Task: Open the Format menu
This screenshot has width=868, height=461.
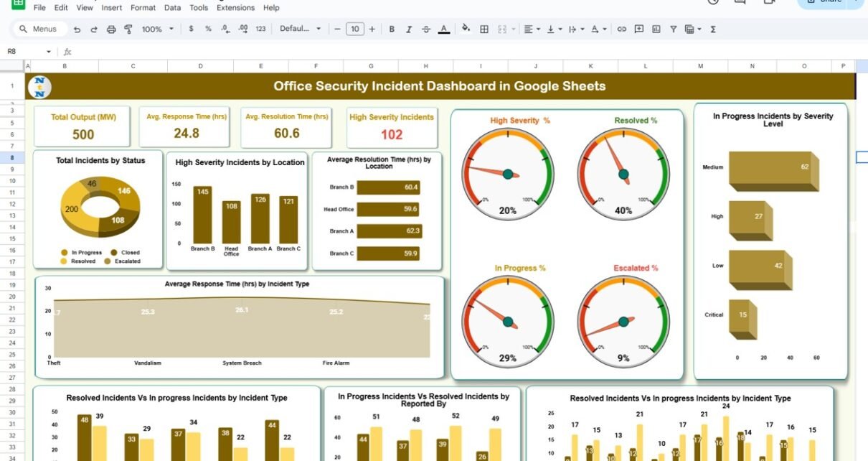Action: pos(143,8)
